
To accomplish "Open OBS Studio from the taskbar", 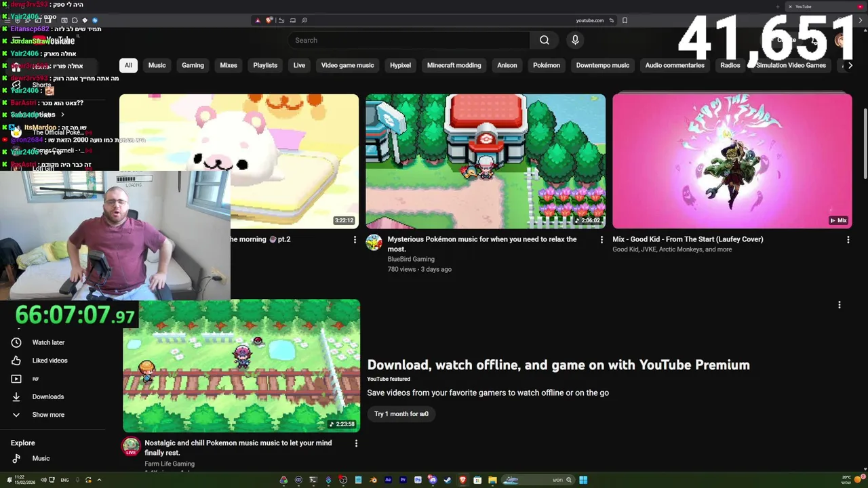I will (343, 480).
